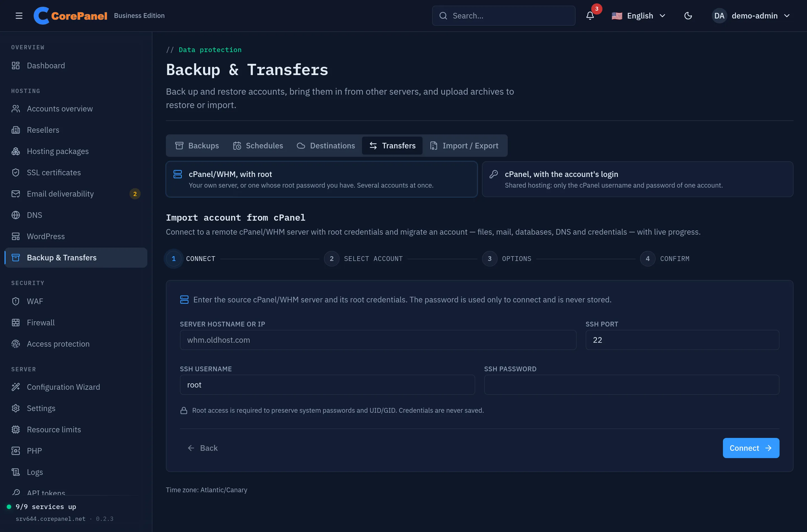The width and height of the screenshot is (807, 532).
Task: Click step 2 Select Account
Action: pos(363,258)
